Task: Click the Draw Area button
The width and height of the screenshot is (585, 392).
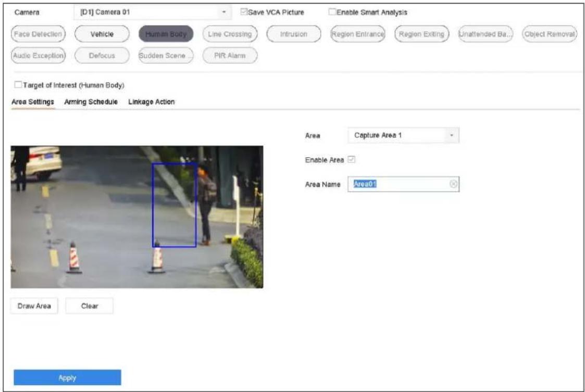Action: pos(34,306)
